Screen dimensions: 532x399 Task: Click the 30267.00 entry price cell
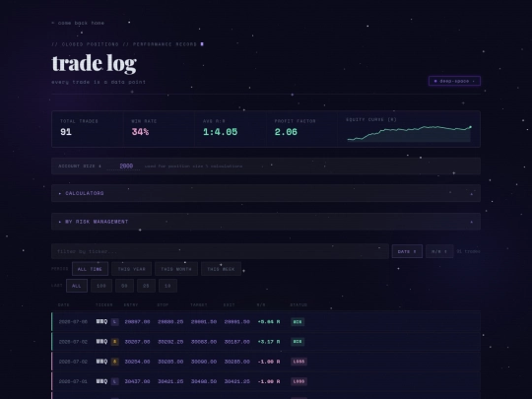[x=137, y=342]
